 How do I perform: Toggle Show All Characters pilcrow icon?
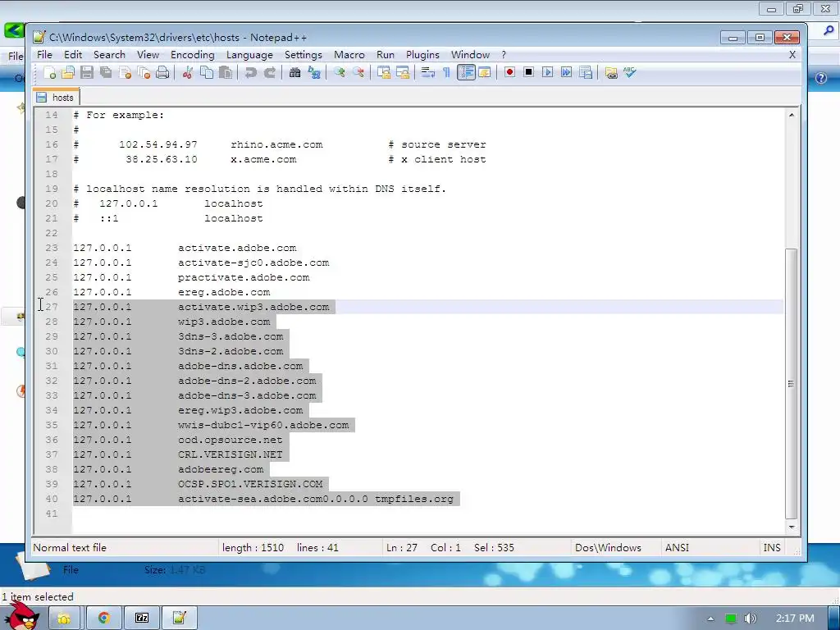point(446,72)
